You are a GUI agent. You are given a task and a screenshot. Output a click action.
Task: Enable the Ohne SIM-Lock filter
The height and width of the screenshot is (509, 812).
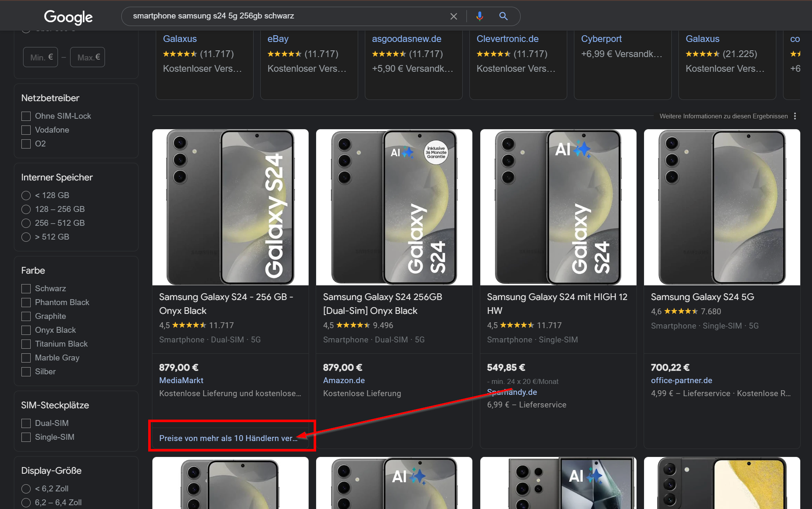26,116
